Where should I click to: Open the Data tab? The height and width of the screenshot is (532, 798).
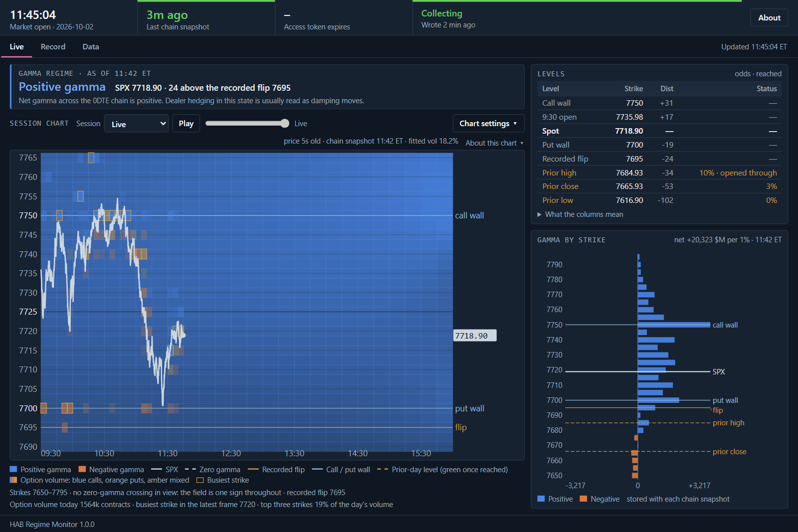[91, 46]
